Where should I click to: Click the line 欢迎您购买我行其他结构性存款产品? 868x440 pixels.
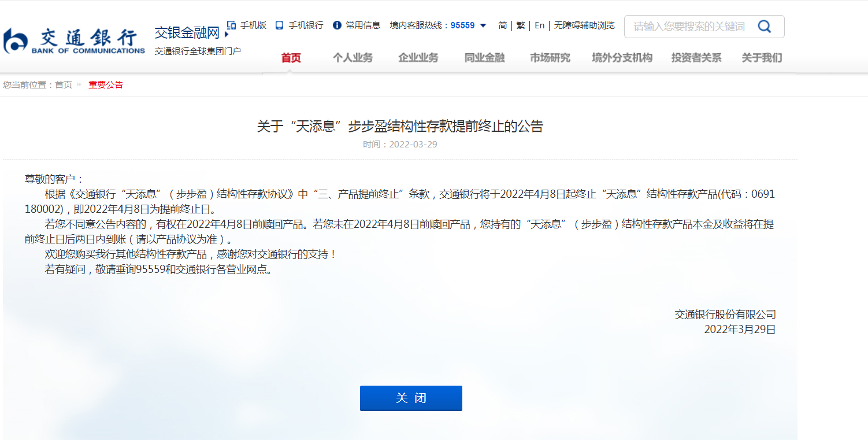190,254
